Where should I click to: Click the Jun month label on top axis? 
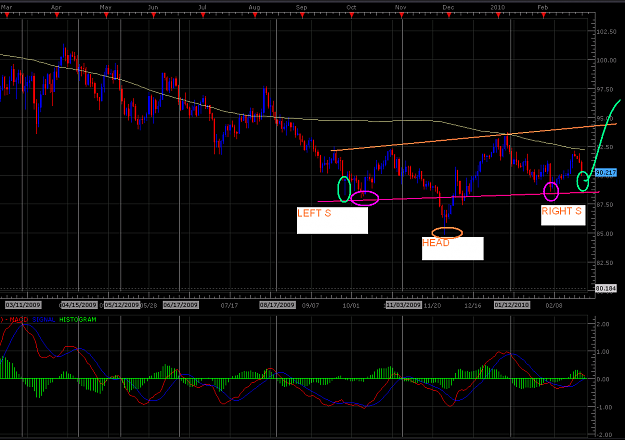coord(153,7)
